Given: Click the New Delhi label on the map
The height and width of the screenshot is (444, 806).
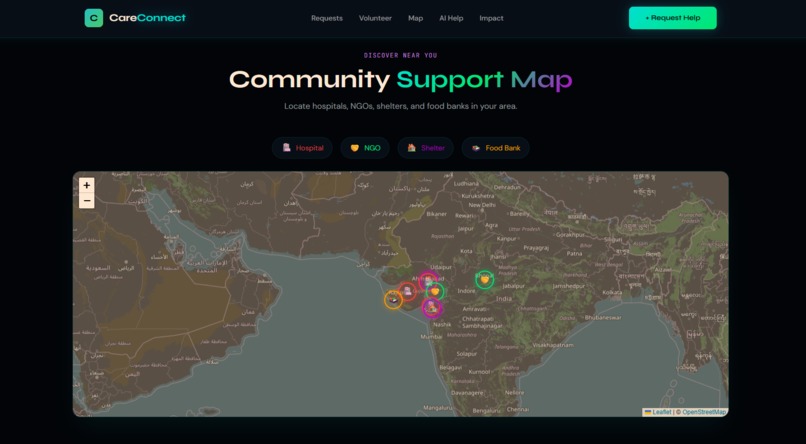Looking at the screenshot, I should pos(482,205).
